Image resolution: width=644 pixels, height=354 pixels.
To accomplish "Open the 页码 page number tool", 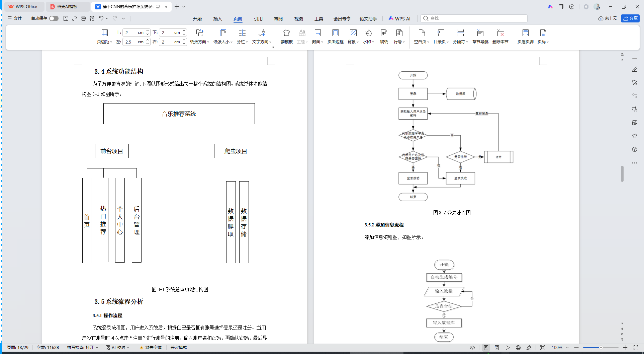I will pos(543,37).
